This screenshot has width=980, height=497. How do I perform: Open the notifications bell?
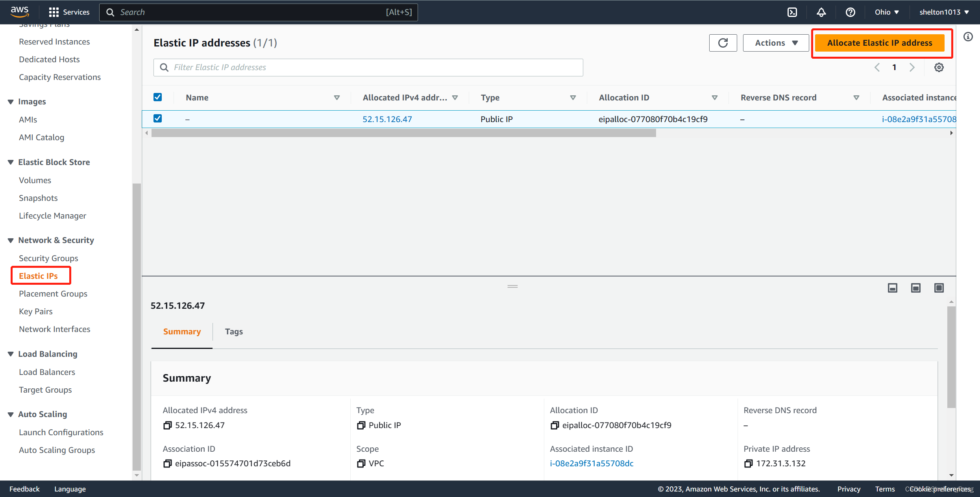tap(821, 12)
